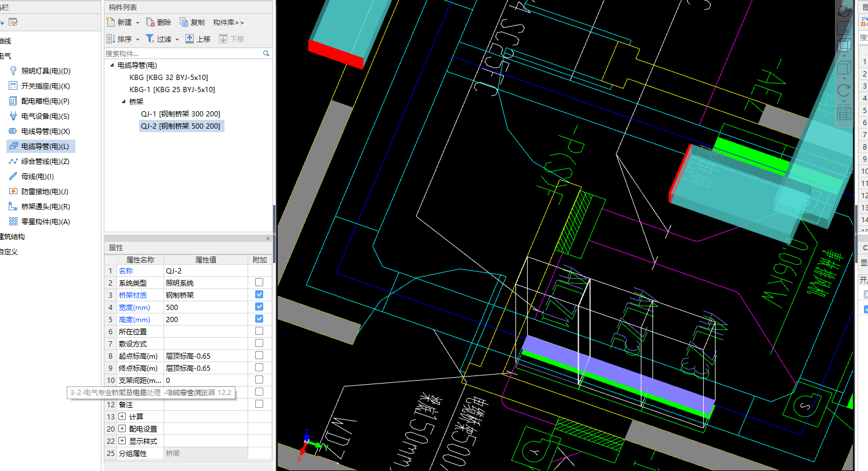Click the 新建 new component icon
Screen dimensions: 868x471
click(x=111, y=22)
